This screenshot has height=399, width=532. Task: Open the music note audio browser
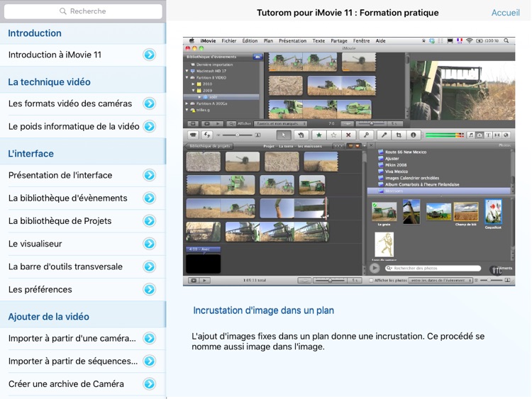tap(471, 135)
